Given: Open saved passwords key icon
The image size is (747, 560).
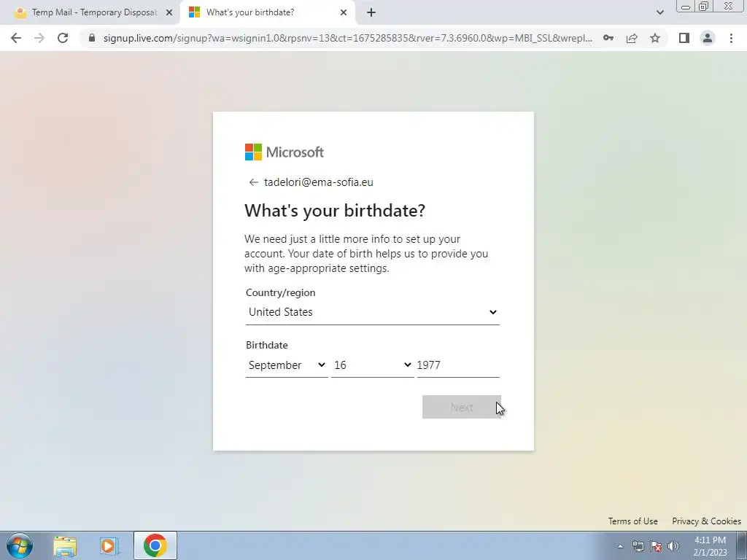Looking at the screenshot, I should click(608, 38).
